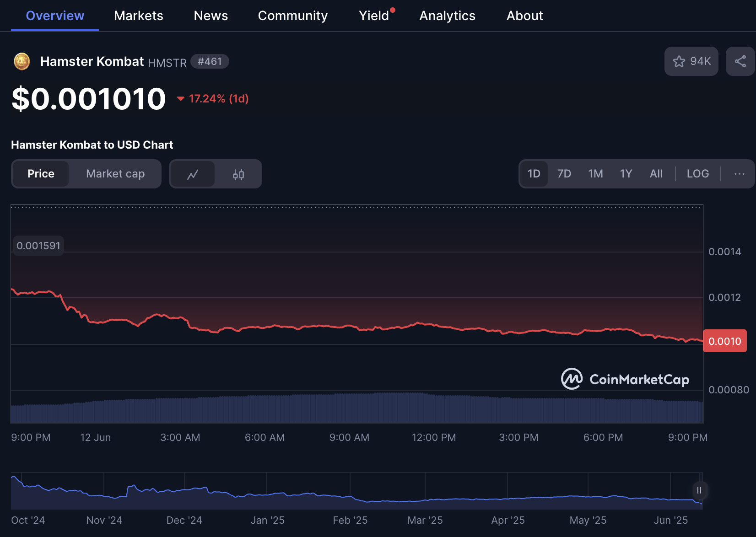756x537 pixels.
Task: Select the Price chart toggle
Action: 41,174
